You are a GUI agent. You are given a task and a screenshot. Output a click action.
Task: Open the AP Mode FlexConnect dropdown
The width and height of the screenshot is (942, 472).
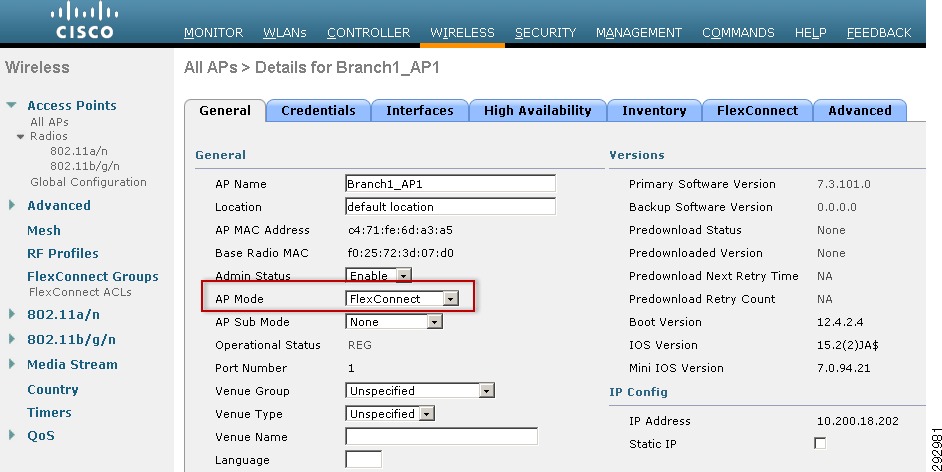click(402, 298)
